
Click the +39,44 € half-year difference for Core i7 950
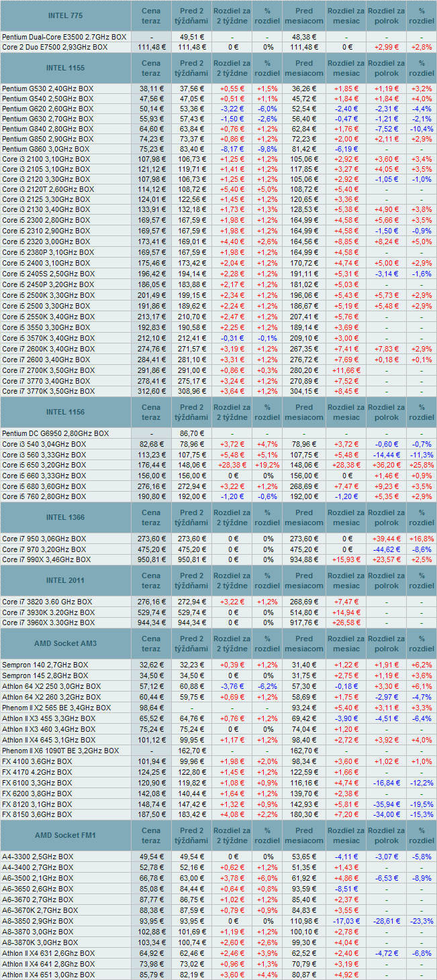(x=386, y=539)
